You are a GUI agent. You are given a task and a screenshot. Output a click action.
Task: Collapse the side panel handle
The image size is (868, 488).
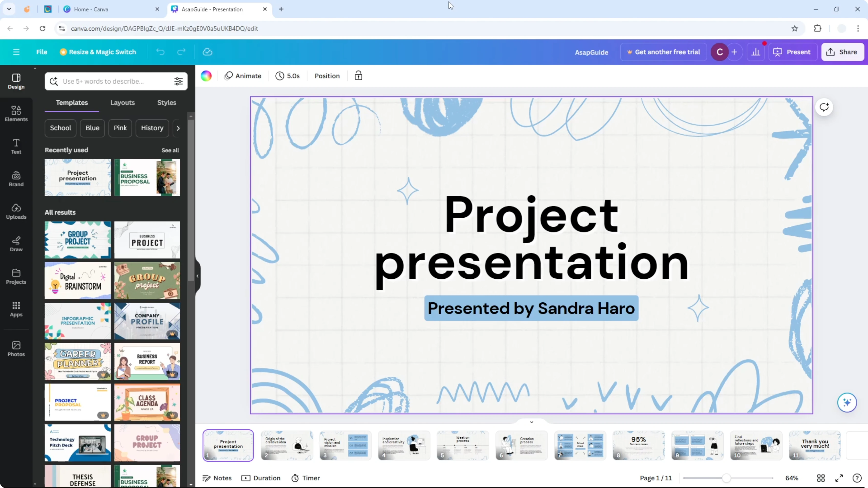(x=197, y=276)
